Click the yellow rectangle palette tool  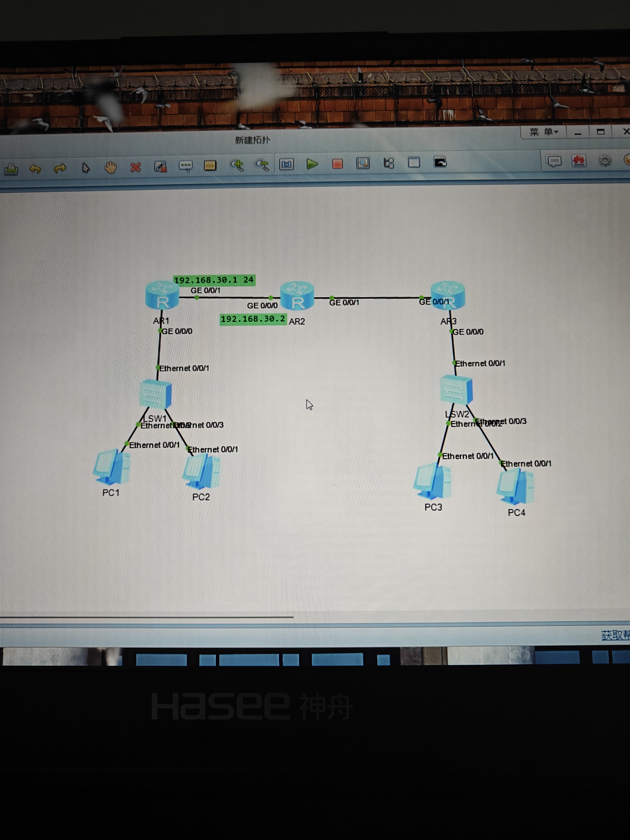tap(210, 165)
